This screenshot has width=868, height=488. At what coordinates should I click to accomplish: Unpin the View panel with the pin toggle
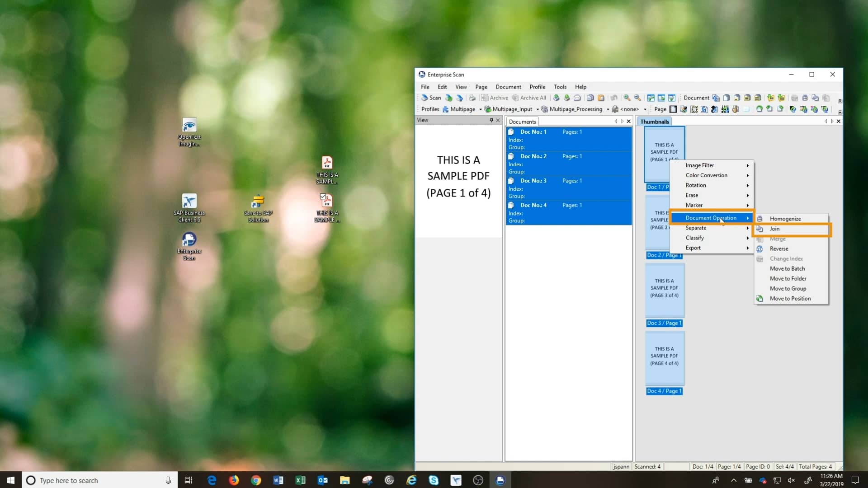pos(491,120)
